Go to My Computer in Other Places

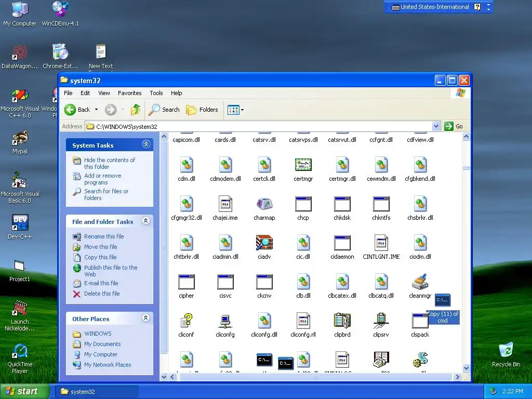(x=101, y=354)
